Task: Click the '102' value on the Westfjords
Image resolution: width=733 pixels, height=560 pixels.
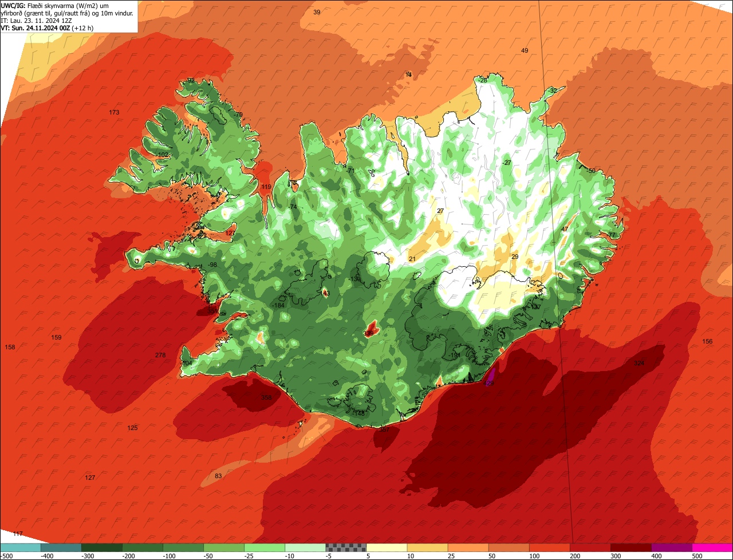Action: coord(163,155)
